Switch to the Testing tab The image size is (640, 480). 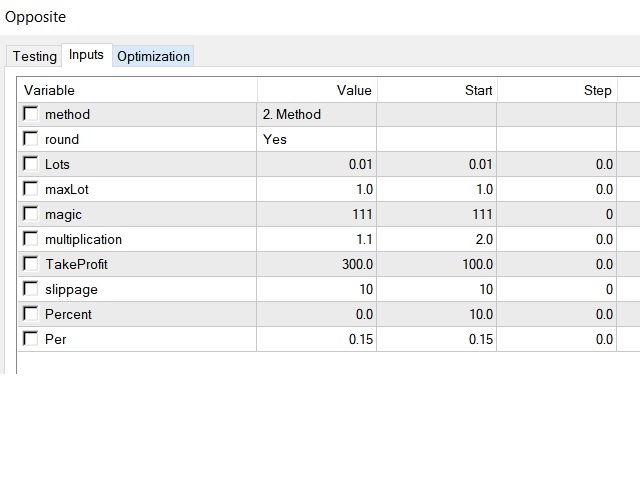tap(34, 57)
